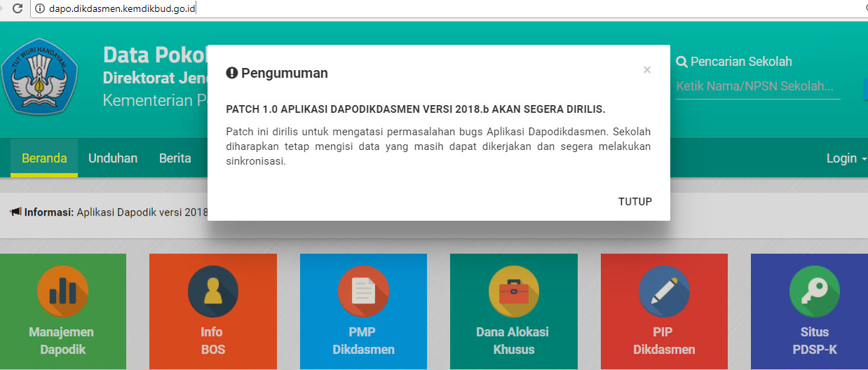Click the site info icon in address bar
868x370 pixels.
[40, 8]
